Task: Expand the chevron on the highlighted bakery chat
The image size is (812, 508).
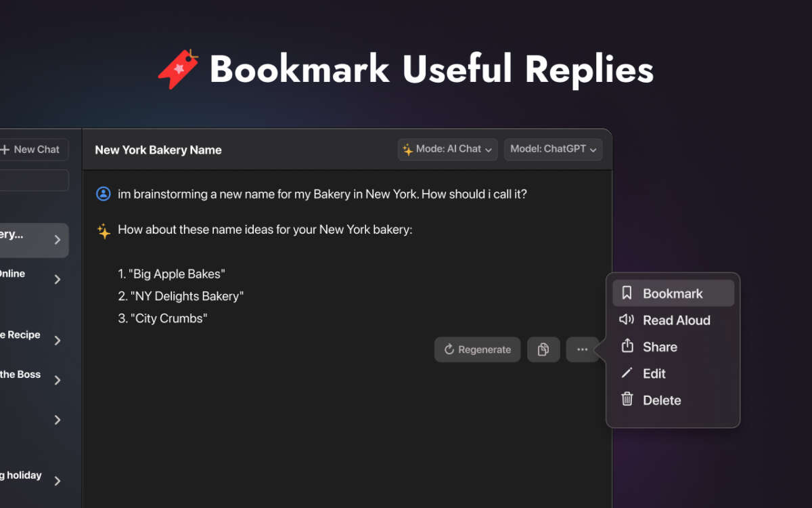Action: (58, 240)
